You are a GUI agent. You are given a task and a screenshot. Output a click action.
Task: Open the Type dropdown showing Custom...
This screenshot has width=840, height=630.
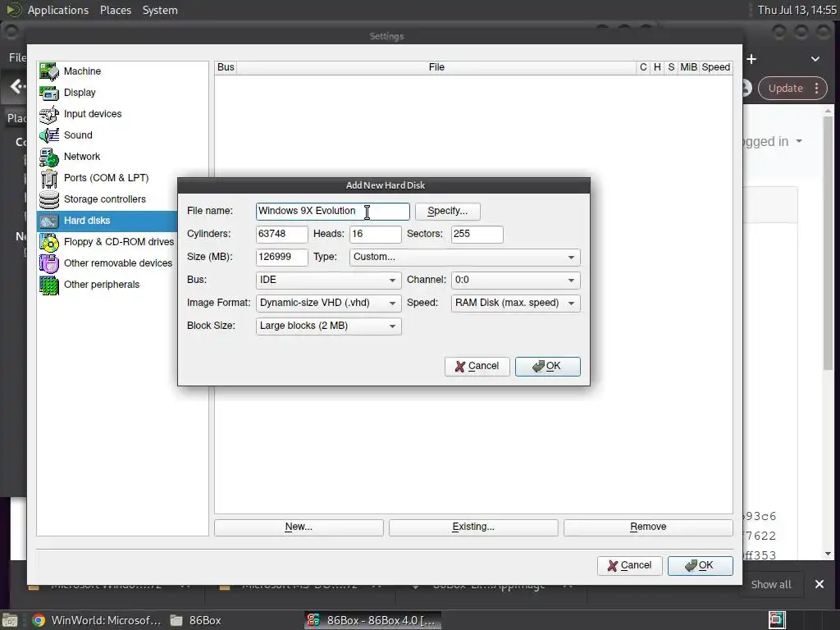click(x=464, y=257)
